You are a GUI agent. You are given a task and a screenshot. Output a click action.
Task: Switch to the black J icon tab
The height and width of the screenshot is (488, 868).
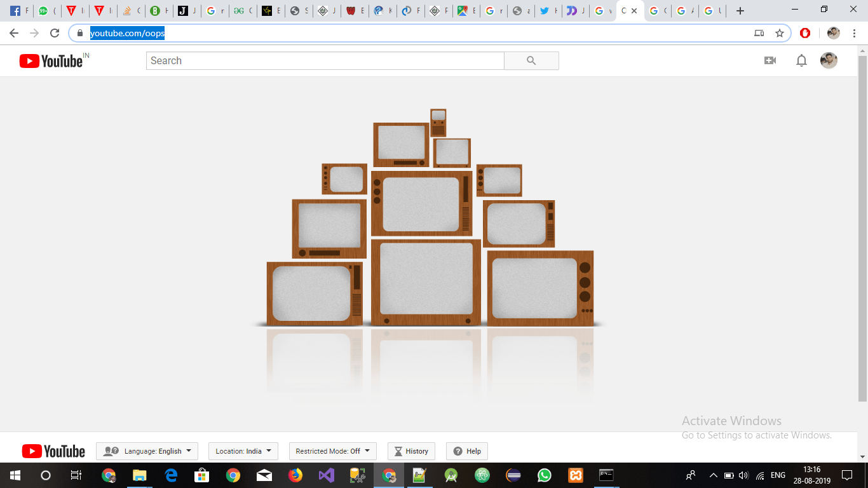[187, 11]
